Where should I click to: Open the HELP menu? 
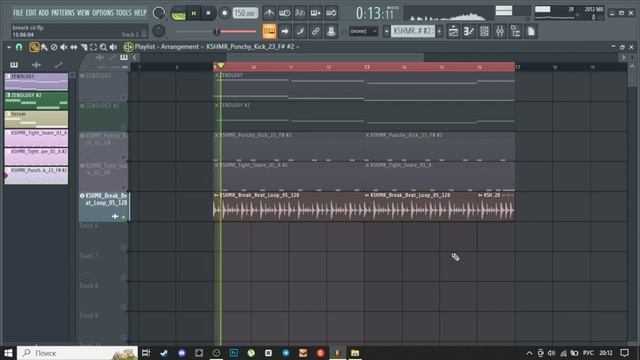140,13
